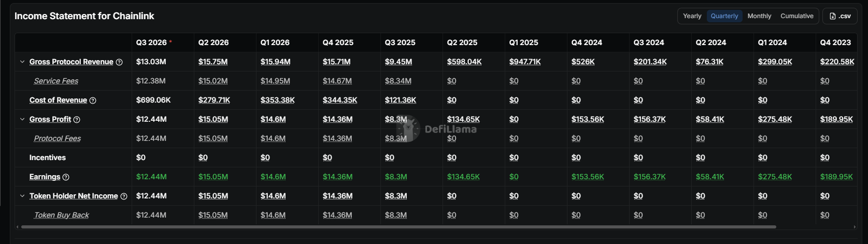Collapse the Gross Profit row chevron
This screenshot has height=244, width=868.
pyautogui.click(x=22, y=119)
